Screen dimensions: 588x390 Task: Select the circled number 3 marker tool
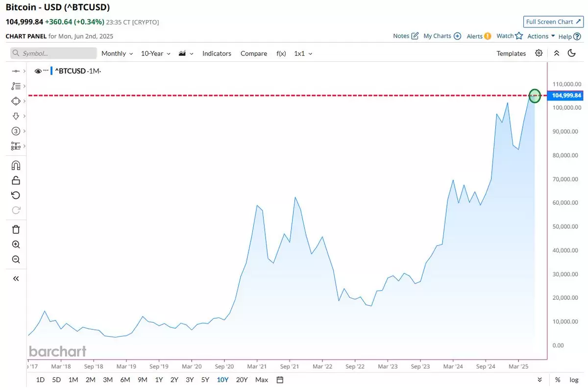(16, 131)
